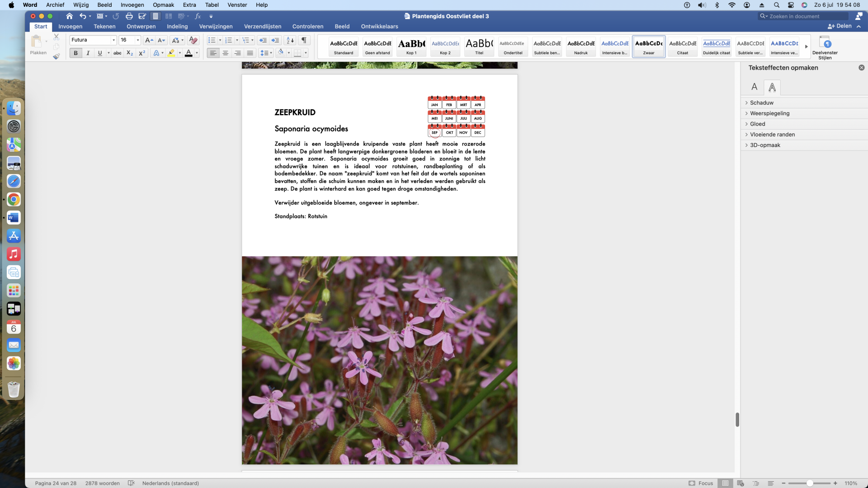The width and height of the screenshot is (868, 488).
Task: Toggle italic formatting button
Action: [x=88, y=53]
